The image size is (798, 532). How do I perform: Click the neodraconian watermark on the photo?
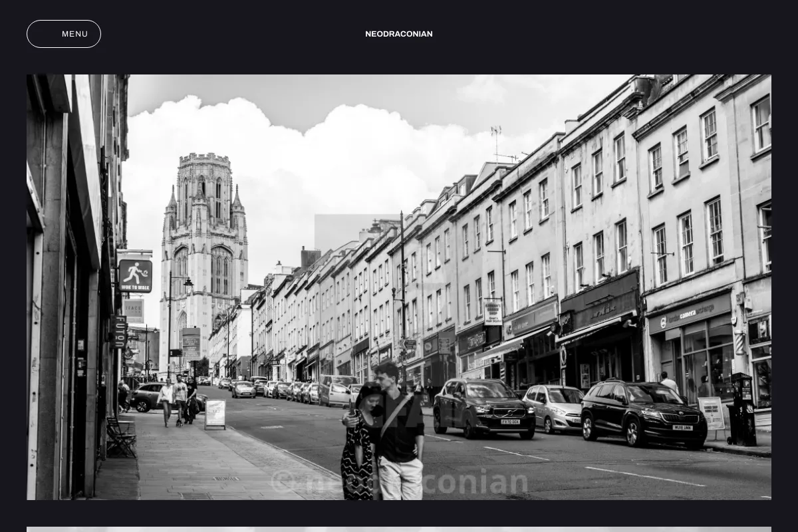(x=400, y=482)
